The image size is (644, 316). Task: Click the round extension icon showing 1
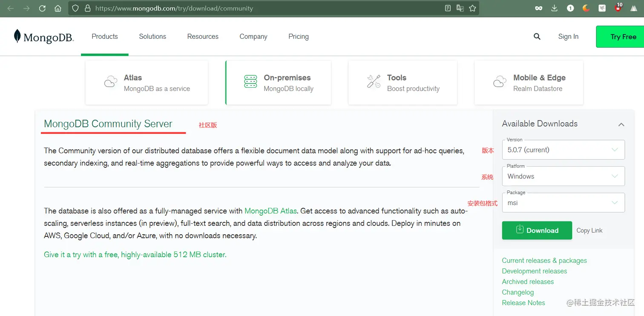[x=570, y=8]
